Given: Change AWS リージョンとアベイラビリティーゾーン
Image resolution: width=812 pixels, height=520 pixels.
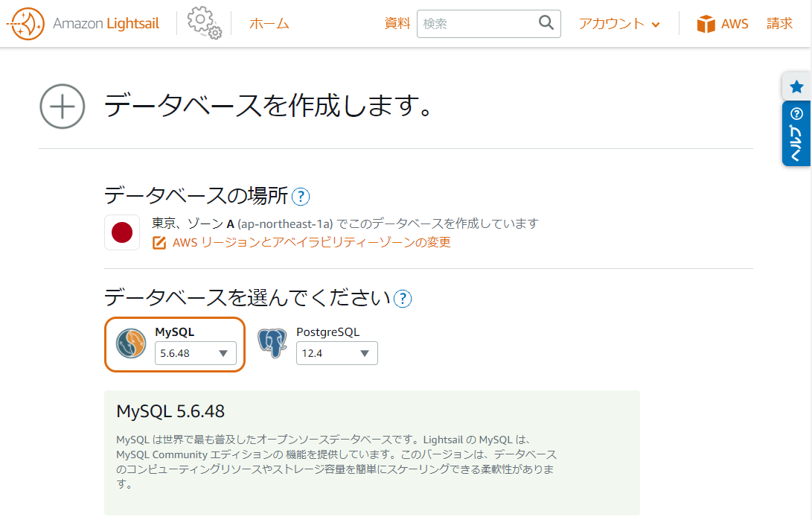Looking at the screenshot, I should [x=311, y=243].
